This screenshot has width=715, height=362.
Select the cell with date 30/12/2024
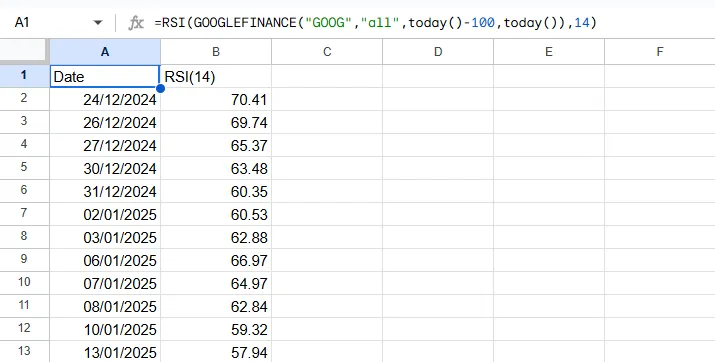(105, 168)
